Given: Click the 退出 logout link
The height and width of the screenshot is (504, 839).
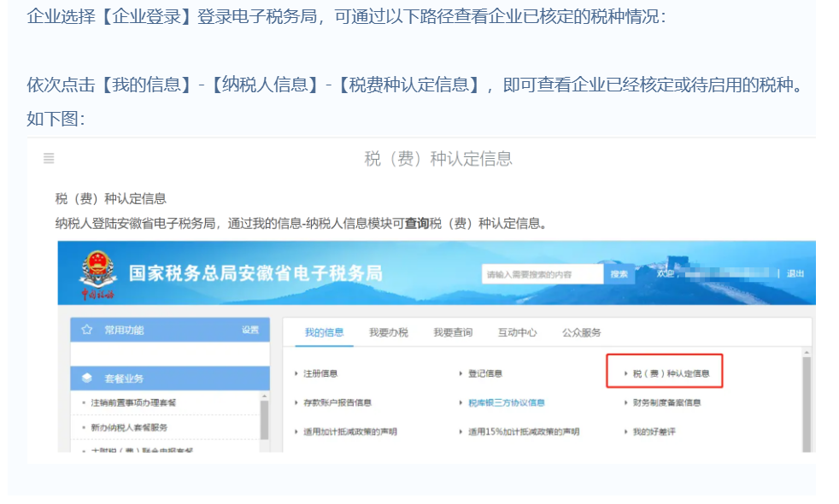Looking at the screenshot, I should tap(795, 273).
